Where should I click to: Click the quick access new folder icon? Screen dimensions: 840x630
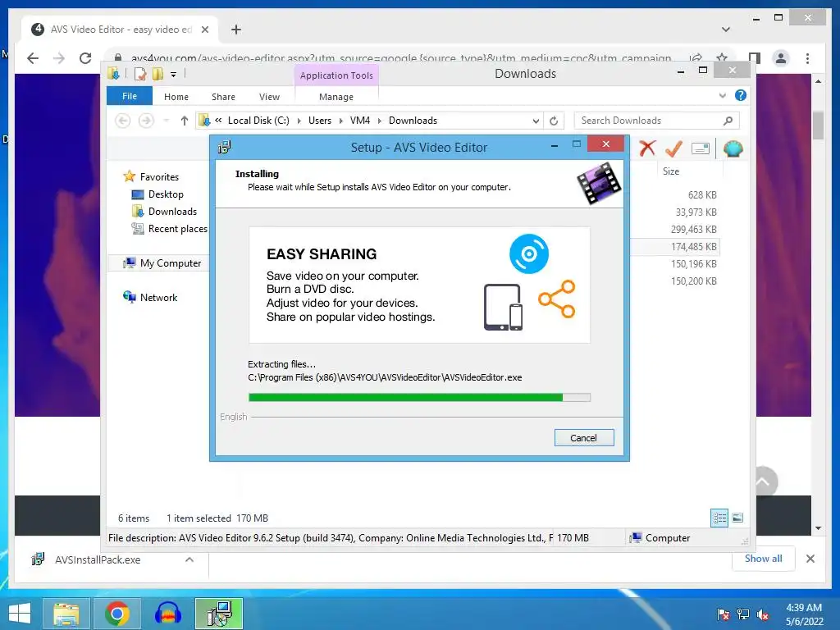coord(158,74)
